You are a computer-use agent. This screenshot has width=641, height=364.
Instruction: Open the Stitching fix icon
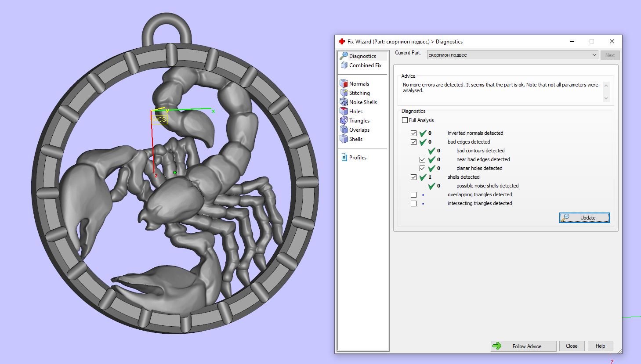[344, 93]
